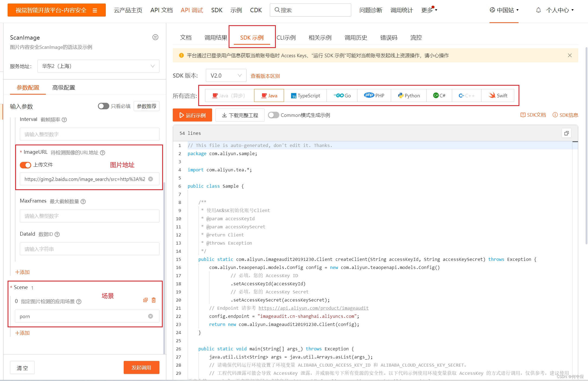Click the 下载完整工程 button
This screenshot has width=588, height=381.
pyautogui.click(x=240, y=115)
